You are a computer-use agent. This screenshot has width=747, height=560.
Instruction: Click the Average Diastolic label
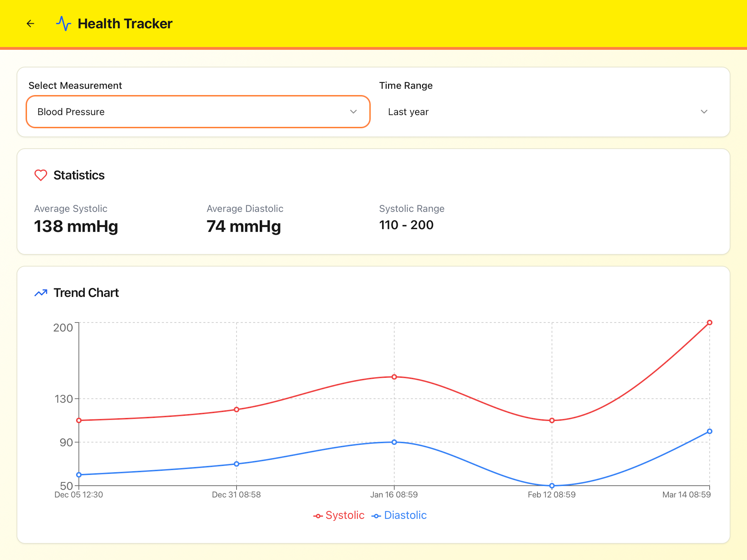coord(245,209)
